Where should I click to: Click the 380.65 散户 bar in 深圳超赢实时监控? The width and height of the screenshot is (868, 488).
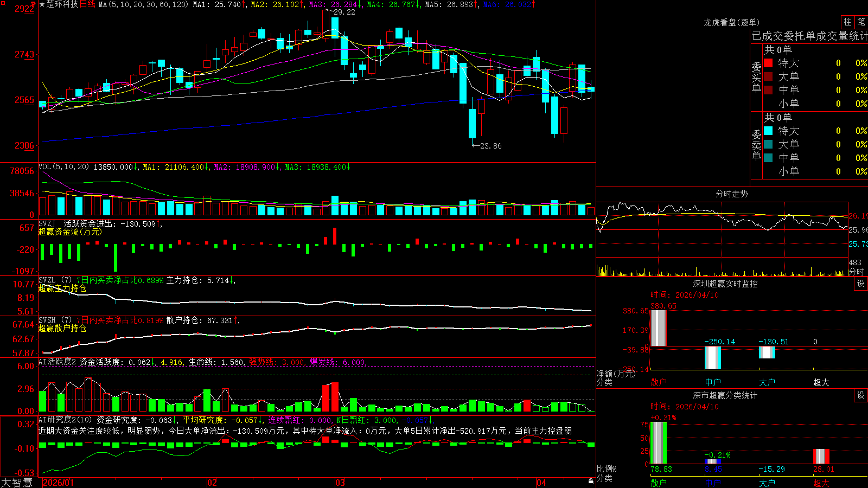(659, 328)
